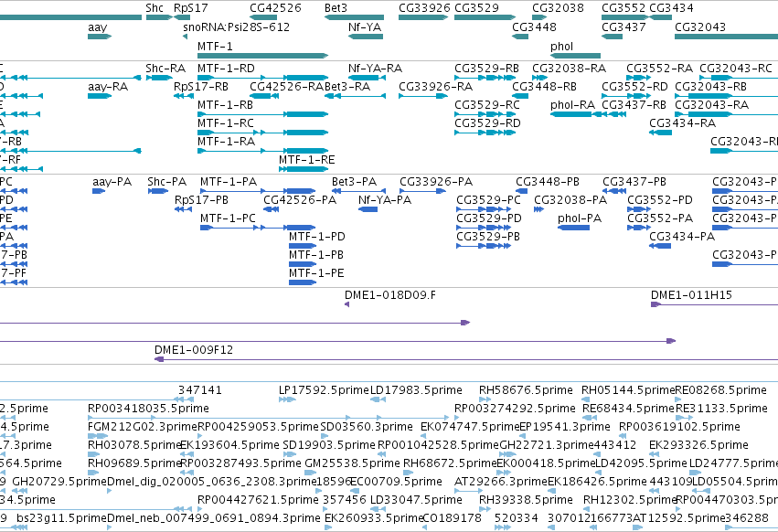
Task: Select the CG42526-RA transcript label
Action: (x=287, y=86)
